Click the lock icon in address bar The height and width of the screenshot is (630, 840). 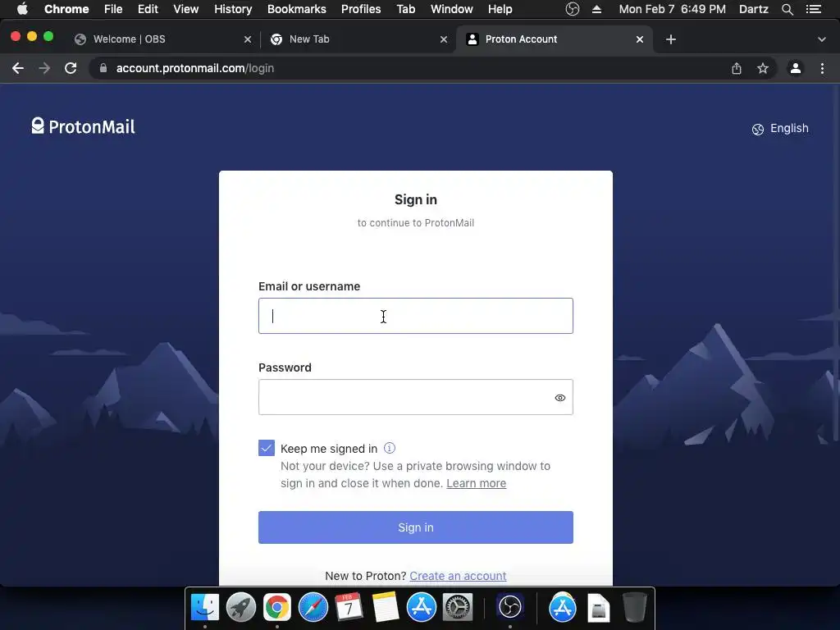click(x=103, y=68)
